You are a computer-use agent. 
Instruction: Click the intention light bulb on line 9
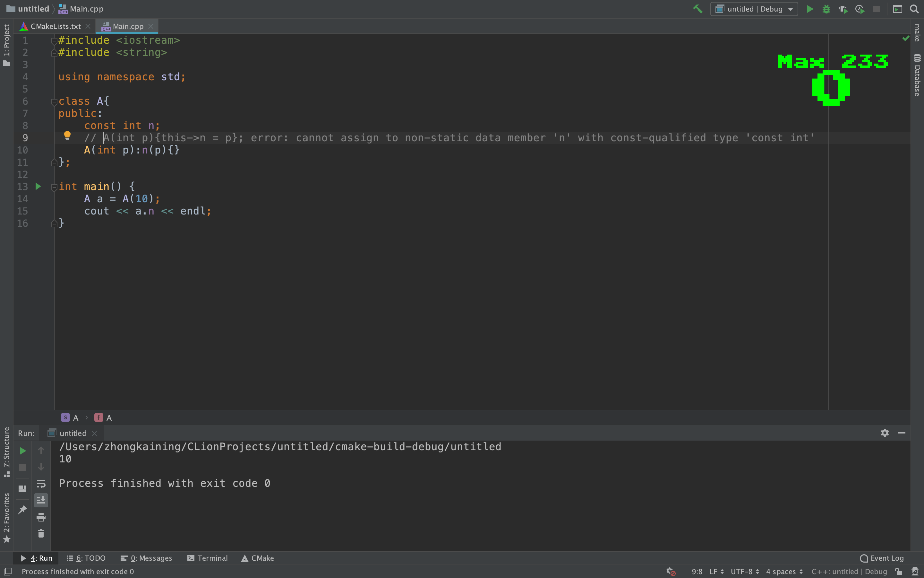67,135
